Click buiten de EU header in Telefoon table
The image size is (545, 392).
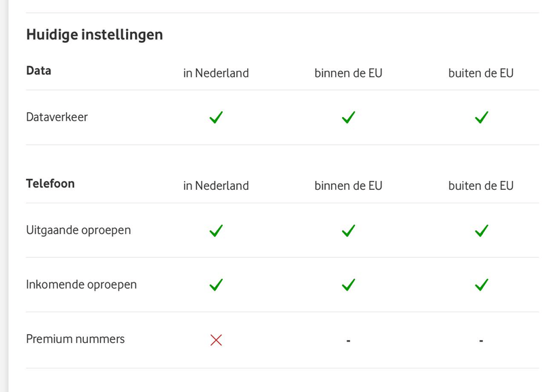tap(481, 186)
